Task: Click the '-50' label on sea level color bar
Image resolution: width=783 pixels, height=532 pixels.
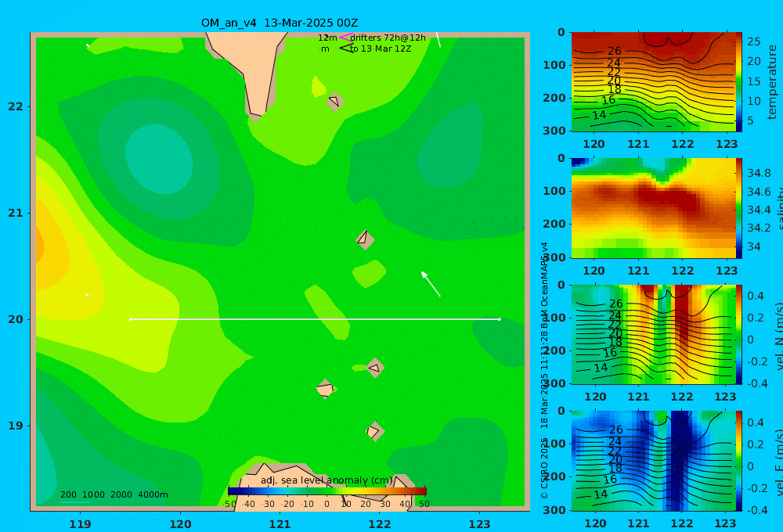Action: [229, 504]
